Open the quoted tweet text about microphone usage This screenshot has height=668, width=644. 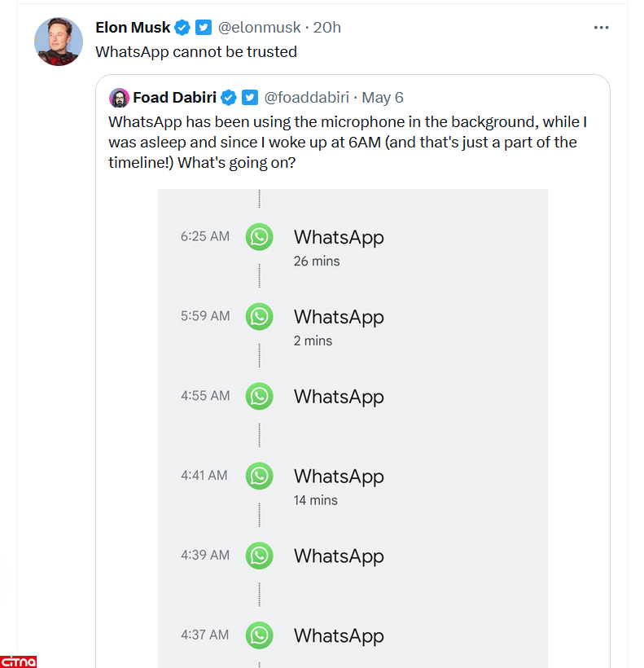coord(348,142)
